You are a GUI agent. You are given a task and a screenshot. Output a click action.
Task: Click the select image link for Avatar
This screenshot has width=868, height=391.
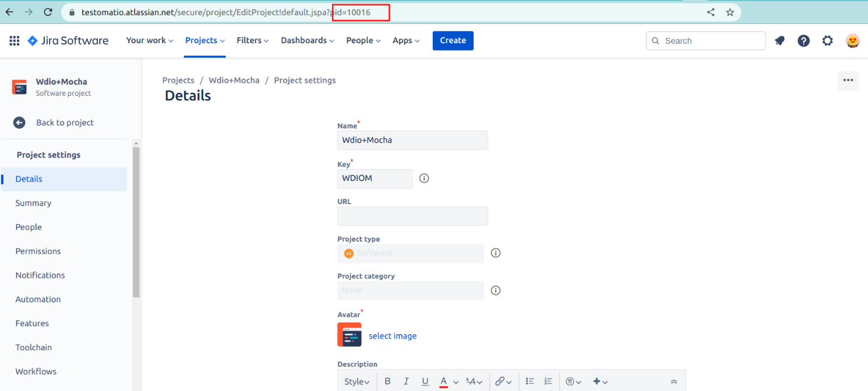(x=391, y=336)
